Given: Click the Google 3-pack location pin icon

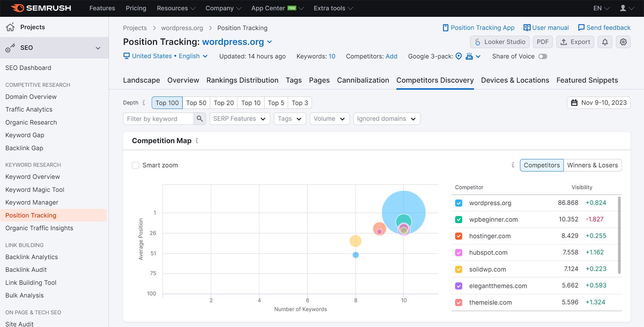Looking at the screenshot, I should click(x=459, y=56).
